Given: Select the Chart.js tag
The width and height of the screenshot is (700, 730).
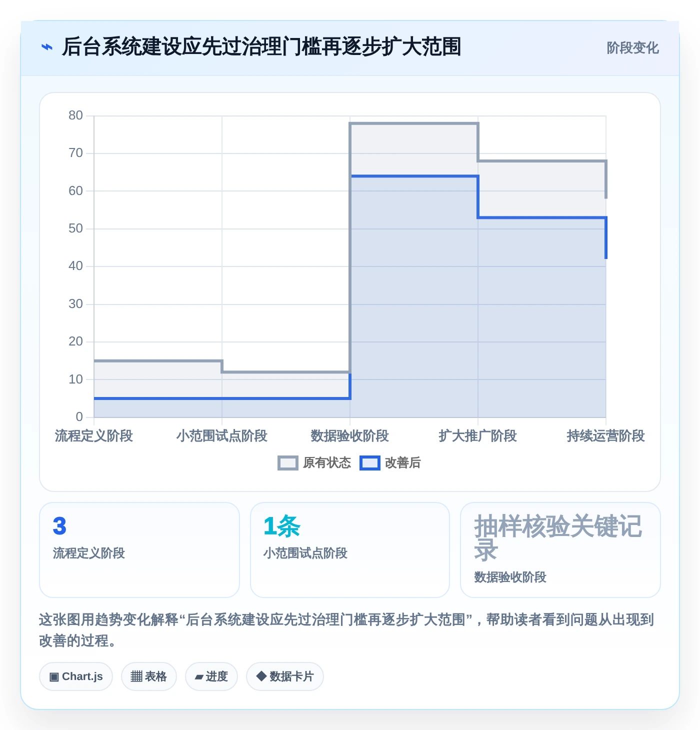Looking at the screenshot, I should click(x=76, y=676).
